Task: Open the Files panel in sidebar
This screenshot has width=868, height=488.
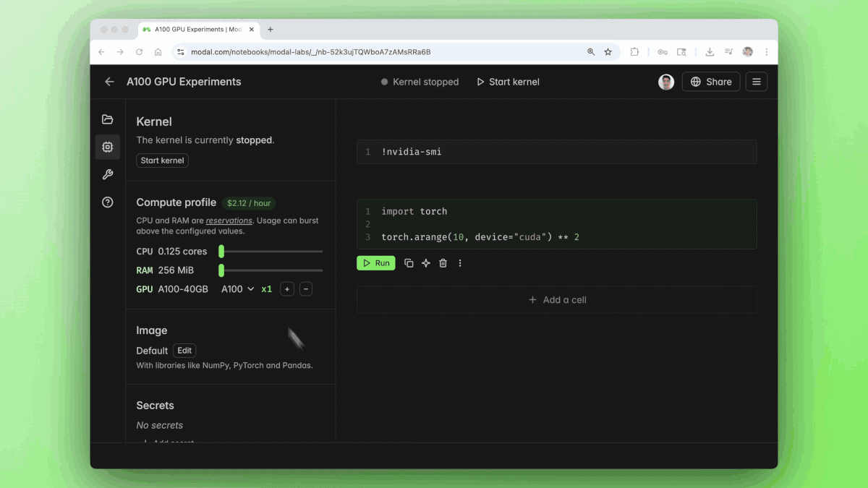Action: tap(108, 119)
